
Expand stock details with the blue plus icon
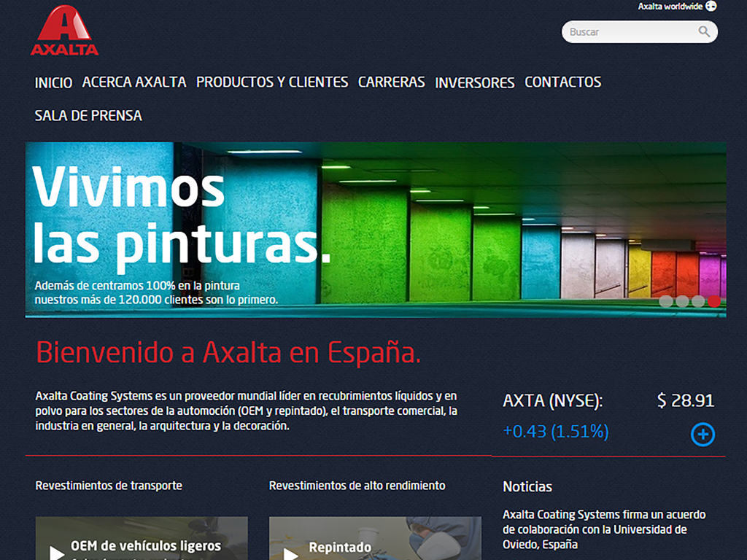[x=703, y=435]
